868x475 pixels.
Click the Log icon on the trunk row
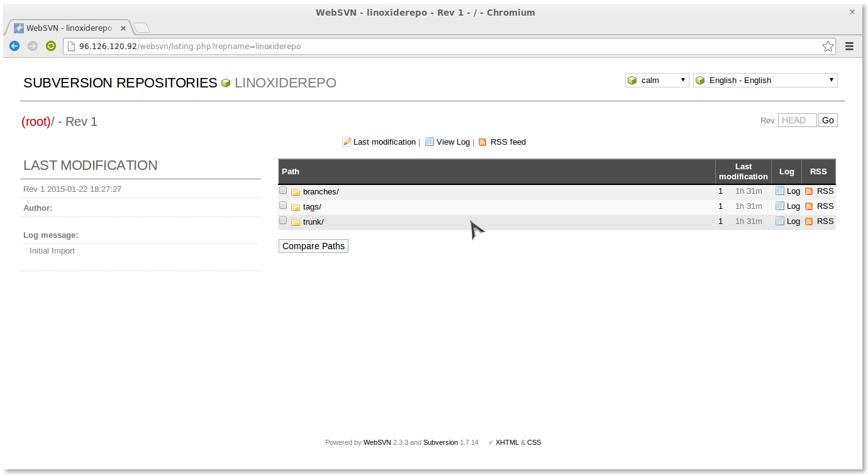779,221
